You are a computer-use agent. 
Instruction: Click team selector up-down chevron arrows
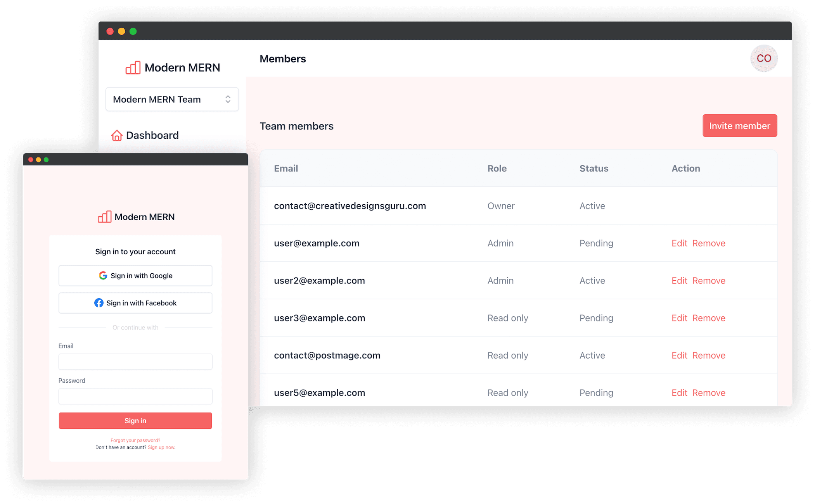pyautogui.click(x=228, y=99)
